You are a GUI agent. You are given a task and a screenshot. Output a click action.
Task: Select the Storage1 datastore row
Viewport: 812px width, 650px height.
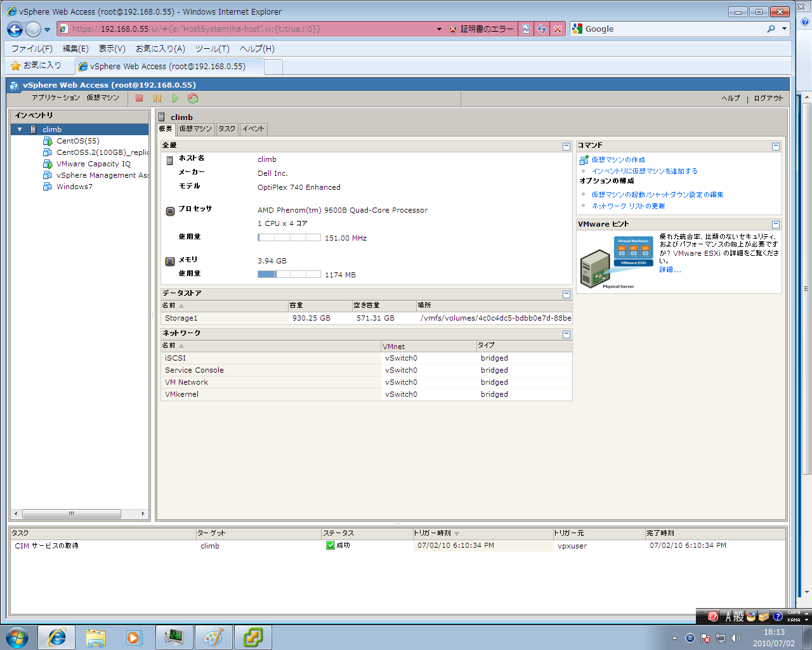(366, 318)
